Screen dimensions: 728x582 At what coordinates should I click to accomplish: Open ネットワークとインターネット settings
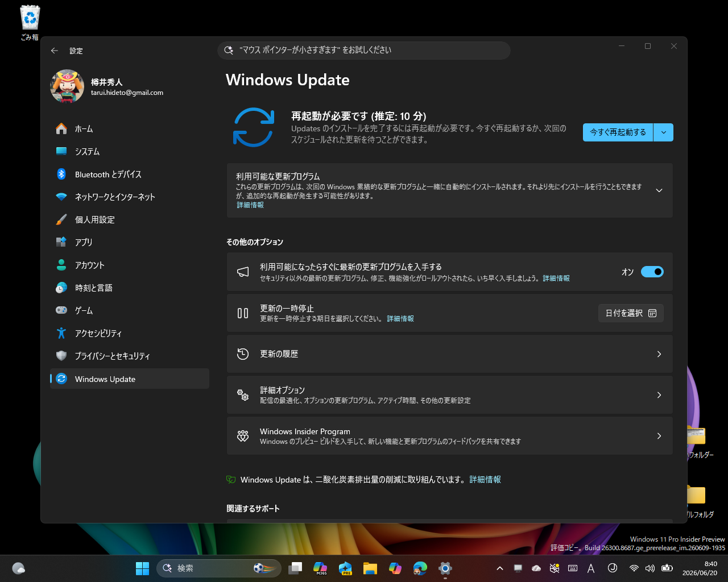pos(130,197)
